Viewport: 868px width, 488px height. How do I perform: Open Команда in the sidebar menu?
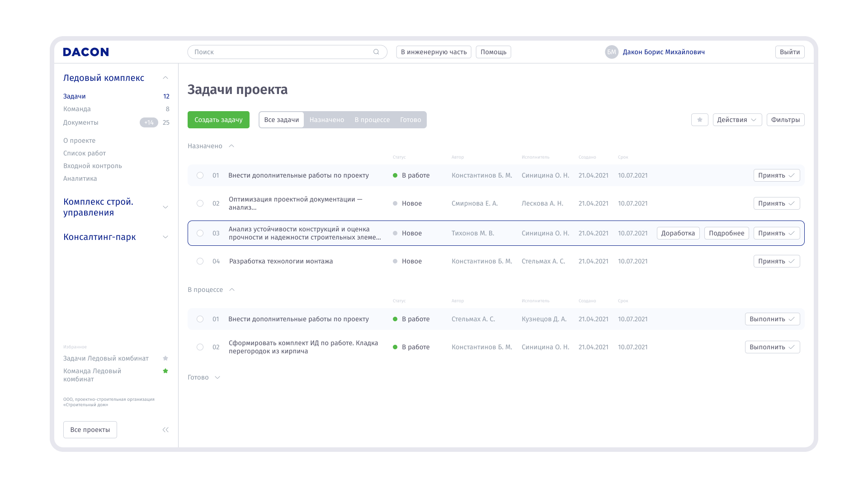77,109
